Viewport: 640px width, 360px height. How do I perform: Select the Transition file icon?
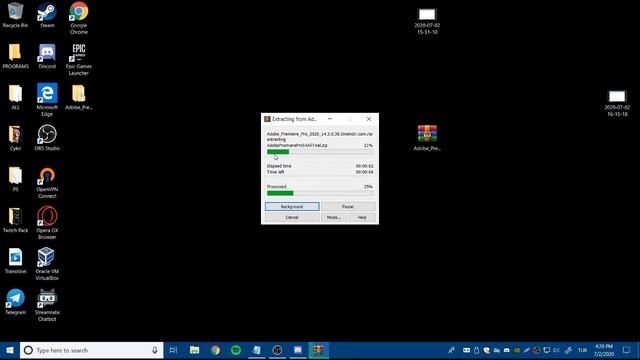pyautogui.click(x=15, y=261)
